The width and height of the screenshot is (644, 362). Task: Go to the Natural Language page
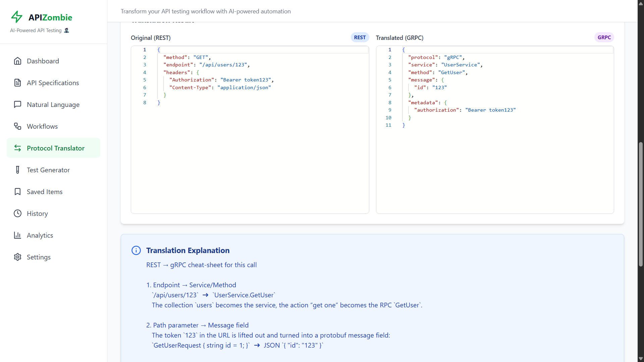click(53, 105)
